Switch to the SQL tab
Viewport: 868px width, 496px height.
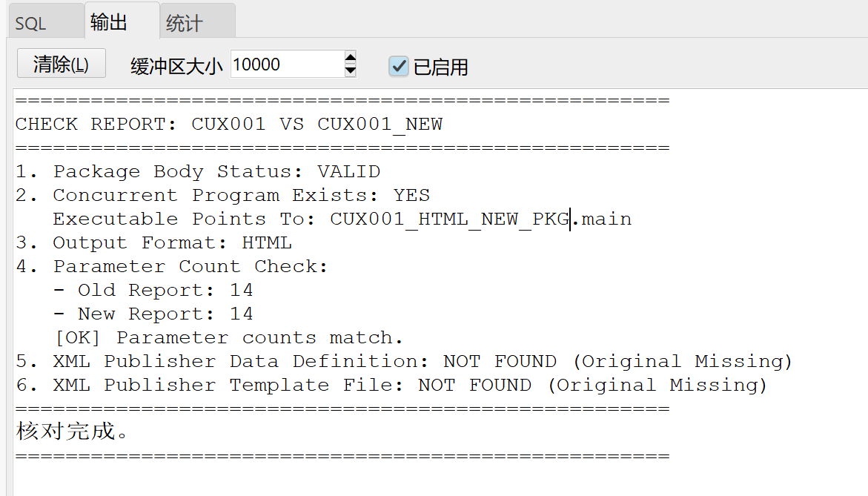31,21
